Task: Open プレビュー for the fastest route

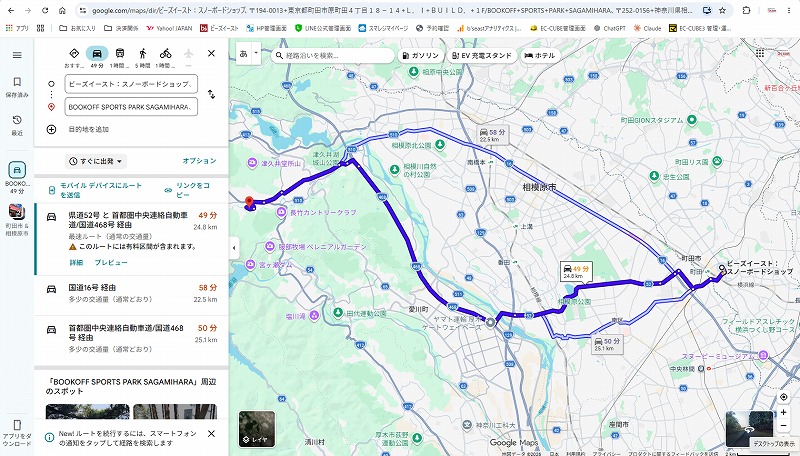Action: (x=111, y=262)
